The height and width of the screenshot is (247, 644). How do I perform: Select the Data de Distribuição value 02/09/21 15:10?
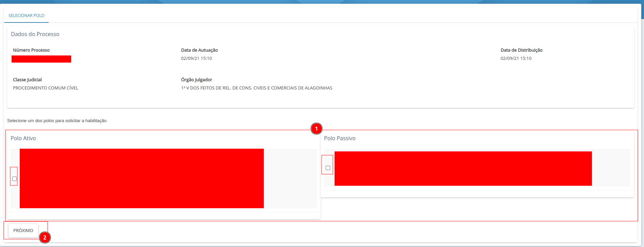[x=516, y=59]
